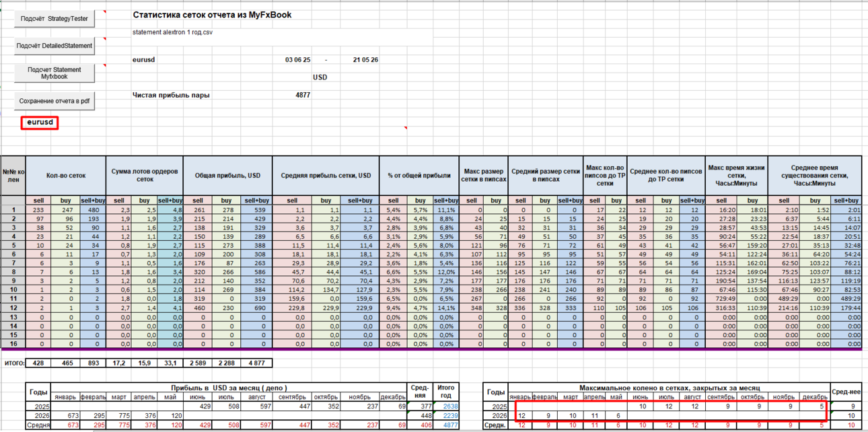868x432 pixels.
Task: Select the ИТОГО profit cell 2 288
Action: pyautogui.click(x=225, y=363)
